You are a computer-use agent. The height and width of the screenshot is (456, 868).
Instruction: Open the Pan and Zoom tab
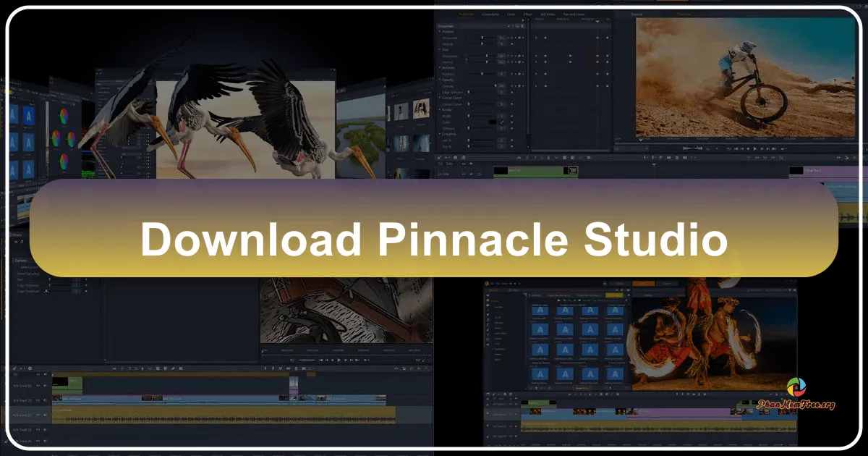click(x=574, y=14)
